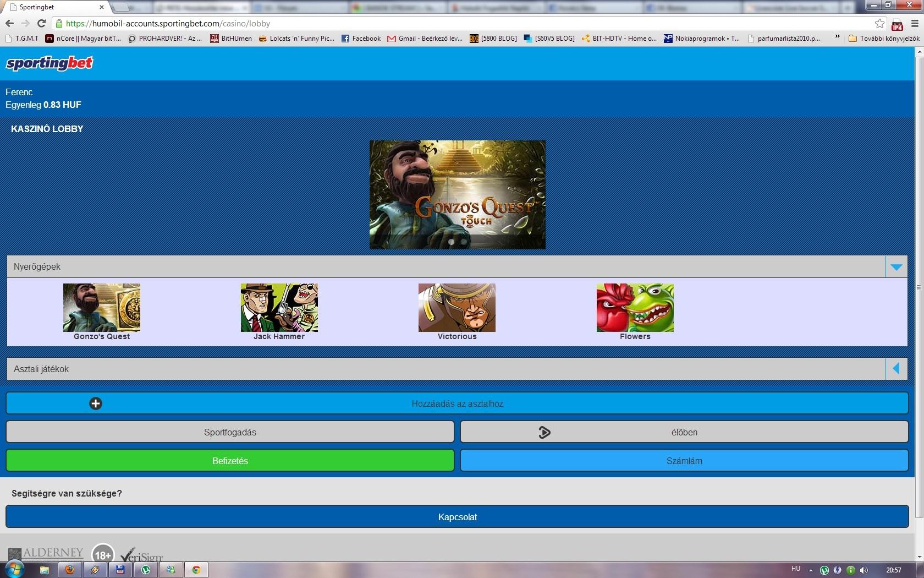924x578 pixels.
Task: Open a new browser tab
Action: click(121, 7)
